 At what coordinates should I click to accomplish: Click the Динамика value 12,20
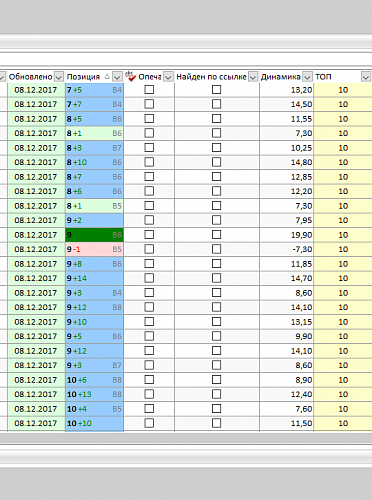pos(301,191)
